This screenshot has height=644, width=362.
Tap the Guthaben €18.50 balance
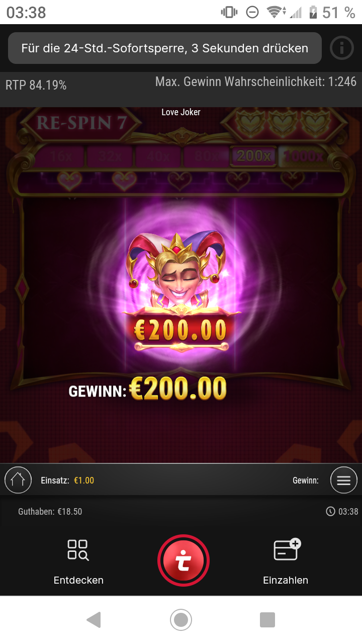click(50, 512)
